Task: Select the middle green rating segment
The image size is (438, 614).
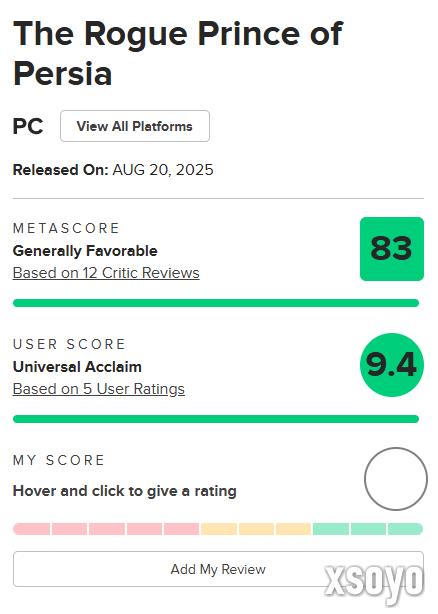Action: (369, 529)
